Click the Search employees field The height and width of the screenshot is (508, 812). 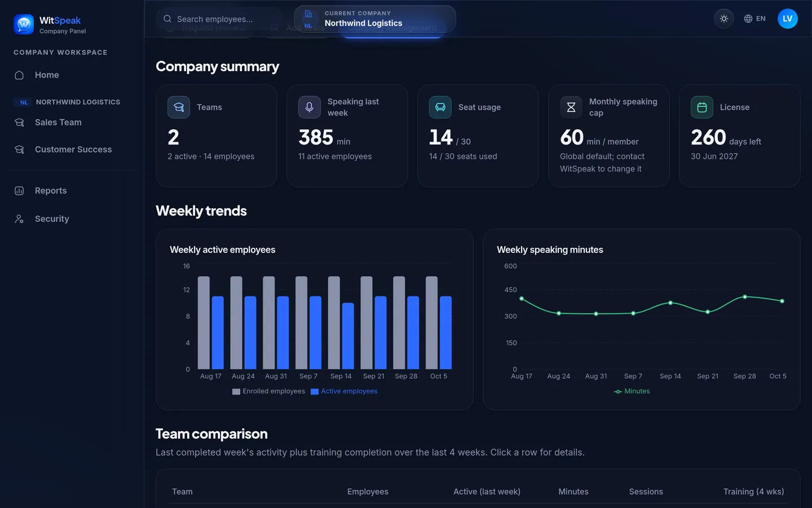[220, 19]
